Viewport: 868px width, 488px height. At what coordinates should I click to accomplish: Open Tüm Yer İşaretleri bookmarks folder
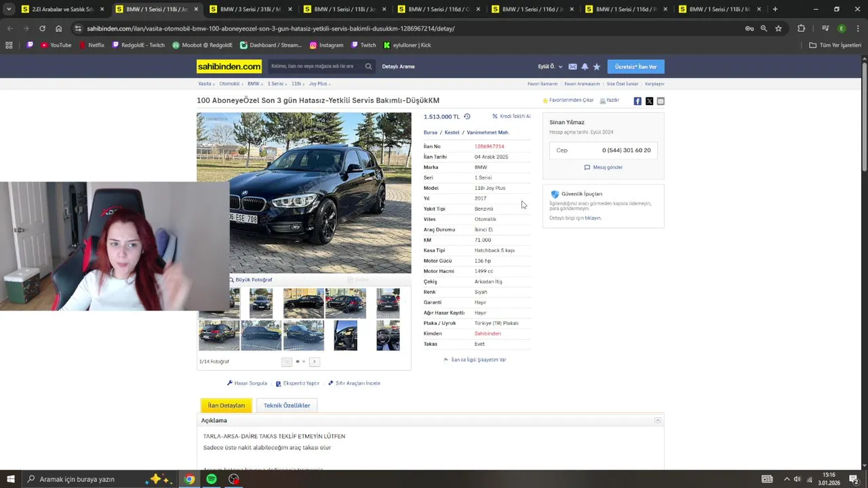(x=835, y=45)
